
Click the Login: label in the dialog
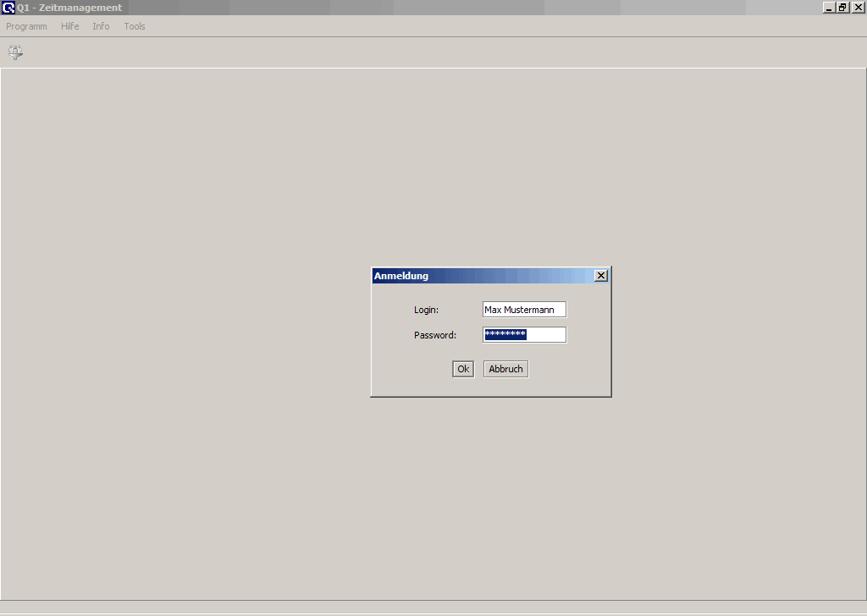click(x=426, y=310)
